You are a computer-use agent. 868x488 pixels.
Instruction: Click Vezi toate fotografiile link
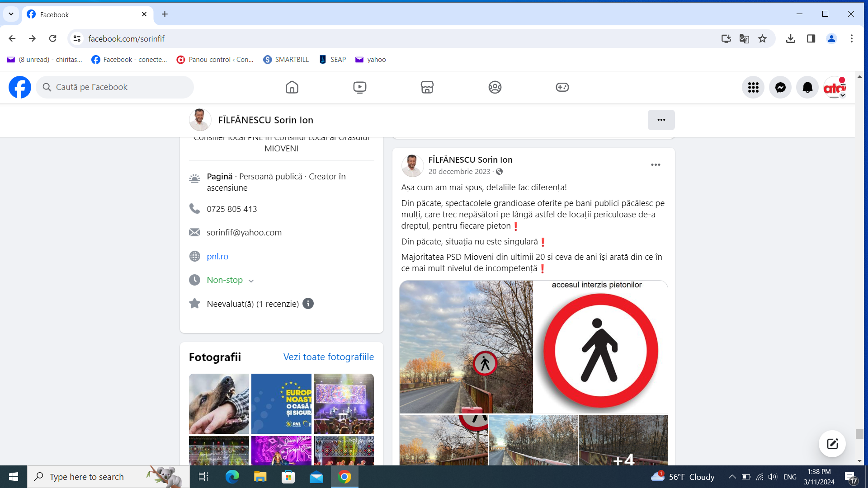(x=328, y=357)
